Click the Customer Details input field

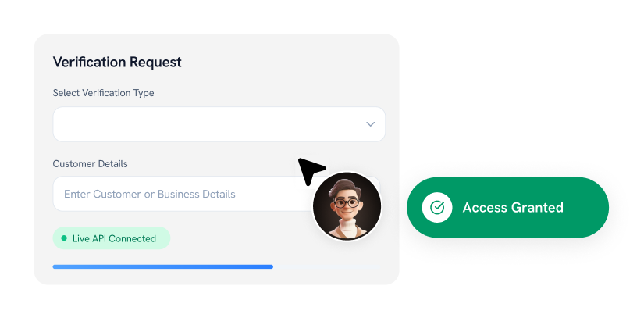click(x=180, y=194)
